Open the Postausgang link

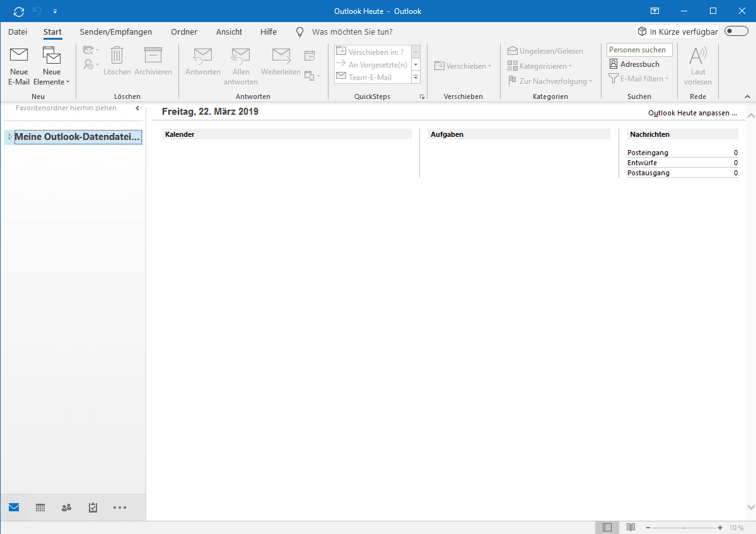(648, 173)
